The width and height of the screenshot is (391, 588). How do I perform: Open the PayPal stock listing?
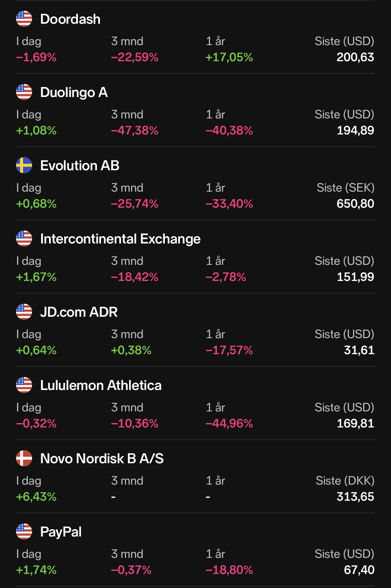pos(61,532)
